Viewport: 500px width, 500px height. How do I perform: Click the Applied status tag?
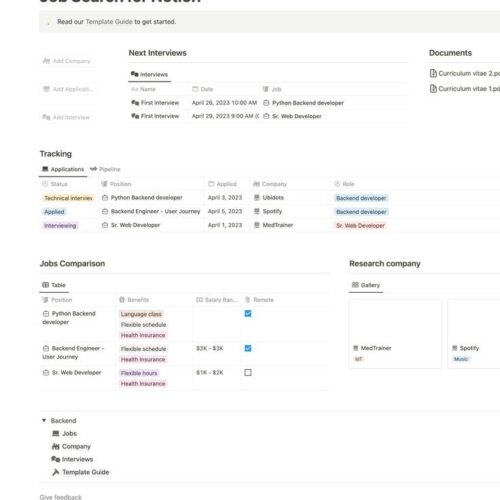[x=54, y=212]
